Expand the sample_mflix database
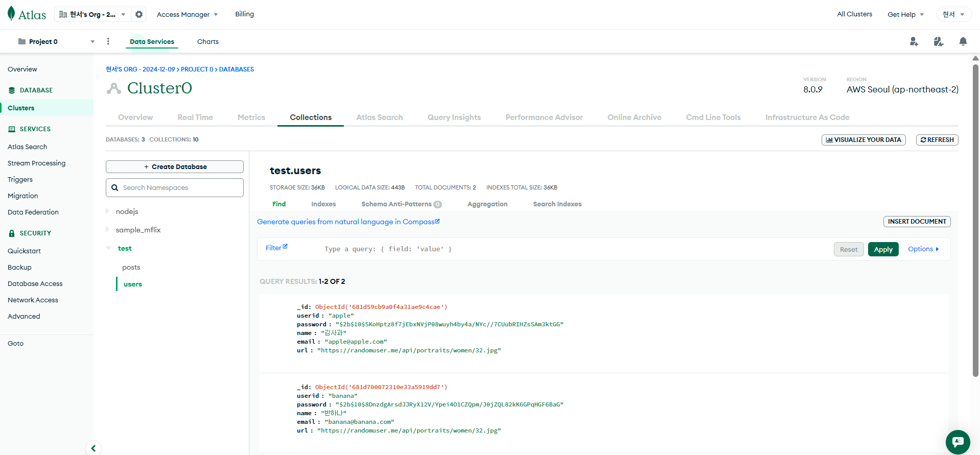This screenshot has width=980, height=455. [x=108, y=230]
